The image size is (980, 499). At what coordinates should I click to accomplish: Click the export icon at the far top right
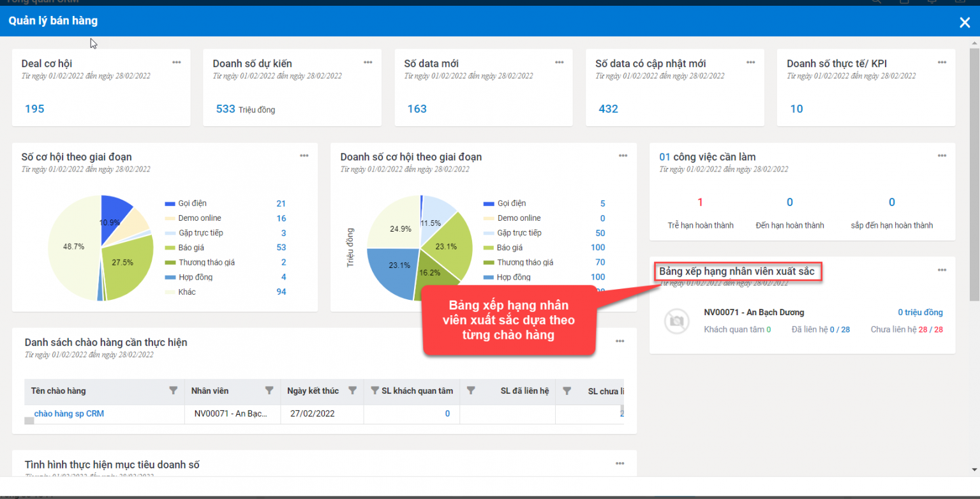960,2
